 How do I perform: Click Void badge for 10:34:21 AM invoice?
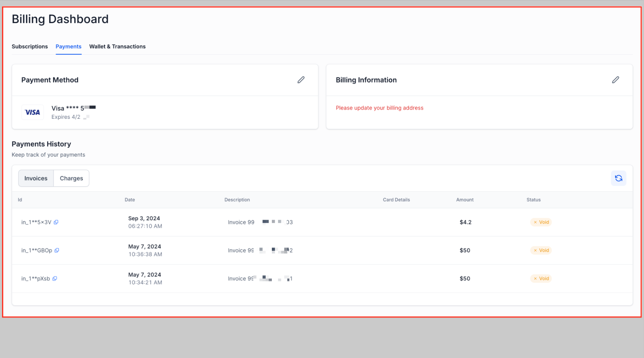click(541, 279)
